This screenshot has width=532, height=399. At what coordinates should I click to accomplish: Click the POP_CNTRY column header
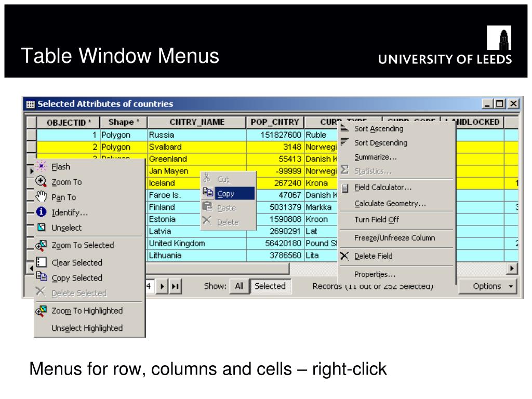pos(275,122)
